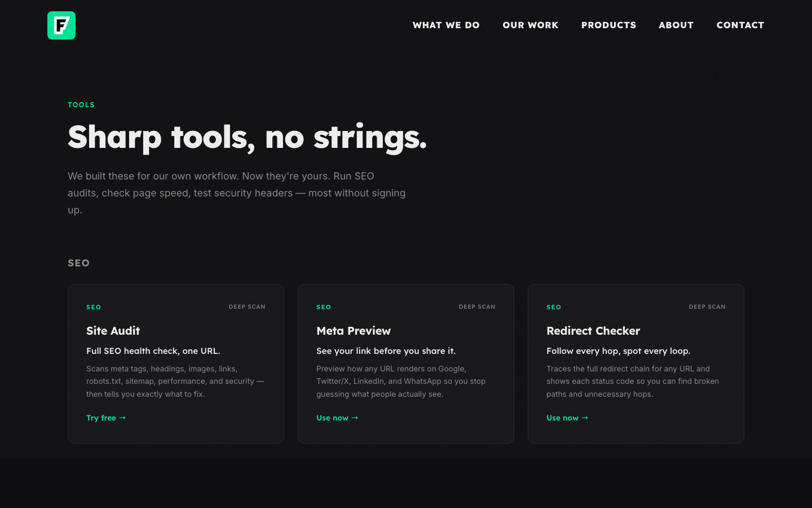Open the Meta Preview tool card
The height and width of the screenshot is (508, 812).
[405, 364]
